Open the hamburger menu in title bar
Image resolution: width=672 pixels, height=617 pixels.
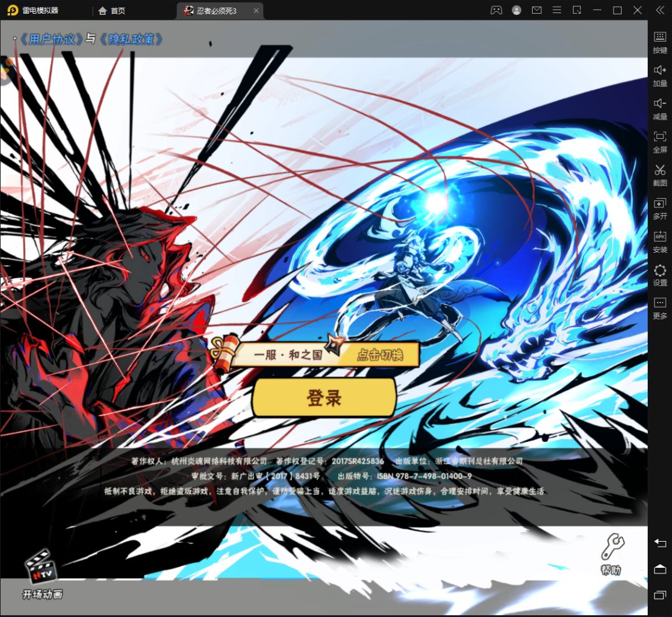click(x=557, y=10)
